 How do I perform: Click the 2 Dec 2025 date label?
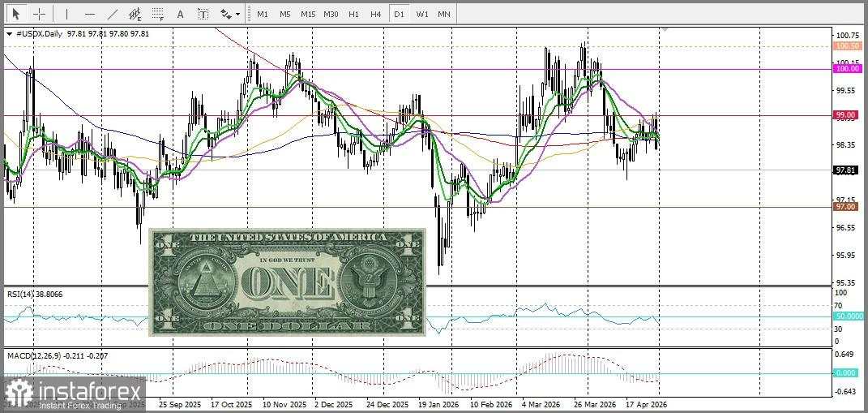pyautogui.click(x=335, y=404)
